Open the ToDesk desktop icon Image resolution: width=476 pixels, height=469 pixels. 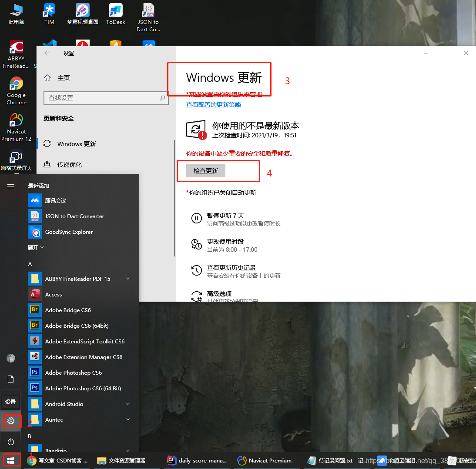[116, 14]
